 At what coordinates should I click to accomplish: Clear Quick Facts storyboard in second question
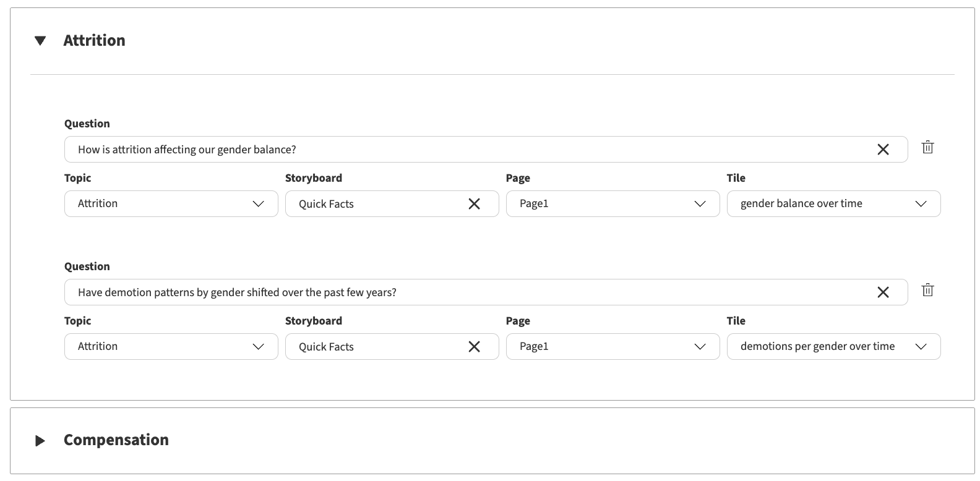(474, 347)
